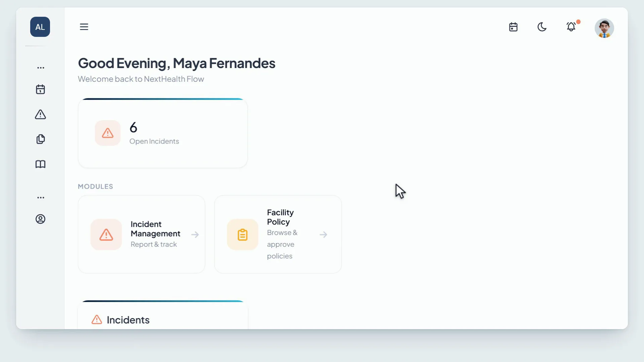Image resolution: width=644 pixels, height=362 pixels.
Task: Open the Incident Management module card
Action: tap(142, 234)
